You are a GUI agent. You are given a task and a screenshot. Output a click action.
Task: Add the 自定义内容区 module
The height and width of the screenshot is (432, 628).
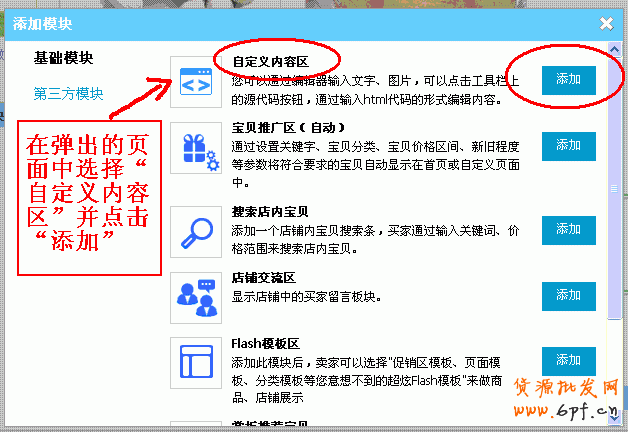tap(569, 80)
